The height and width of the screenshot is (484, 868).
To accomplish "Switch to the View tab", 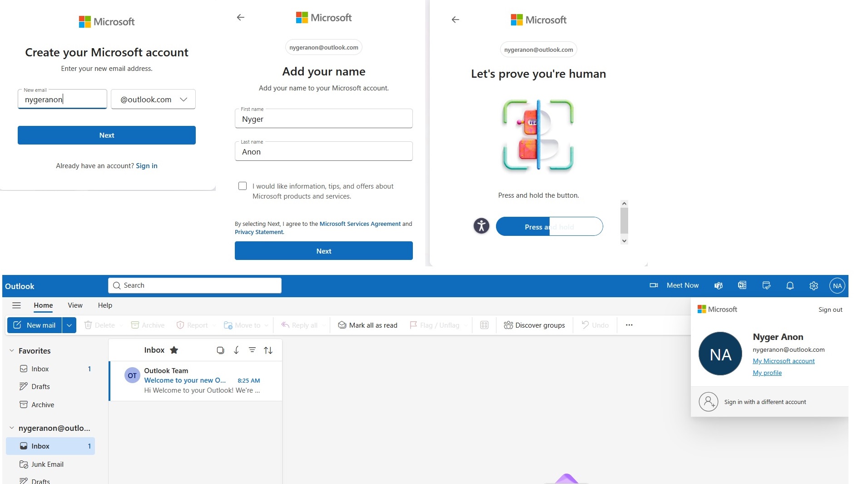I will [x=75, y=305].
